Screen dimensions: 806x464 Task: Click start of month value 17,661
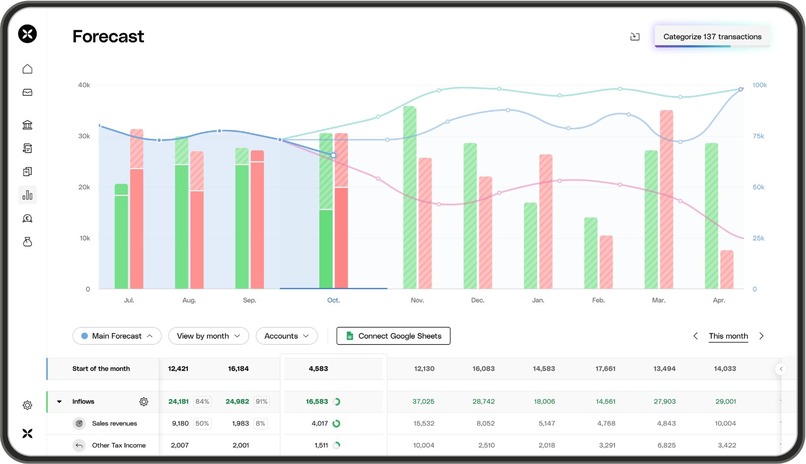tap(605, 369)
